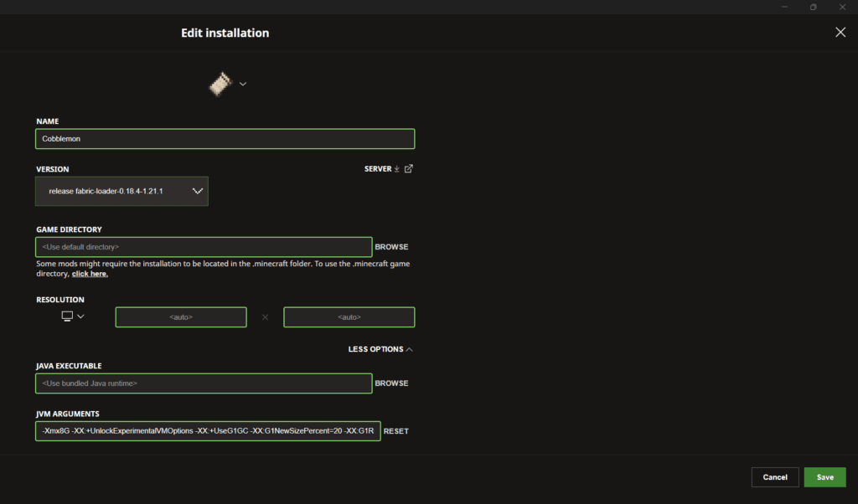The height and width of the screenshot is (504, 858).
Task: Click inside the JVM Arguments field
Action: (208, 431)
